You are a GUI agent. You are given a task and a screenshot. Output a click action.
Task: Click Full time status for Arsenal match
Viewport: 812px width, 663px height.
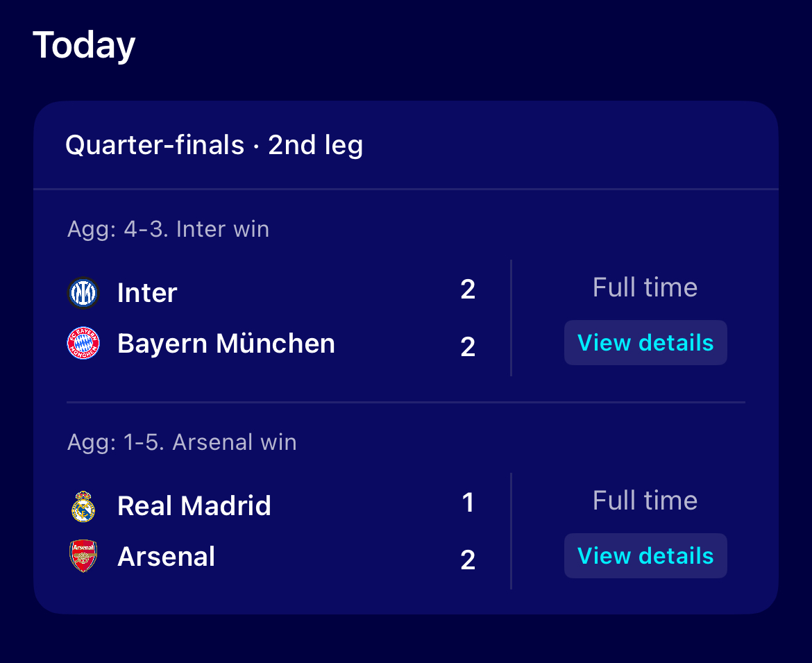645,501
